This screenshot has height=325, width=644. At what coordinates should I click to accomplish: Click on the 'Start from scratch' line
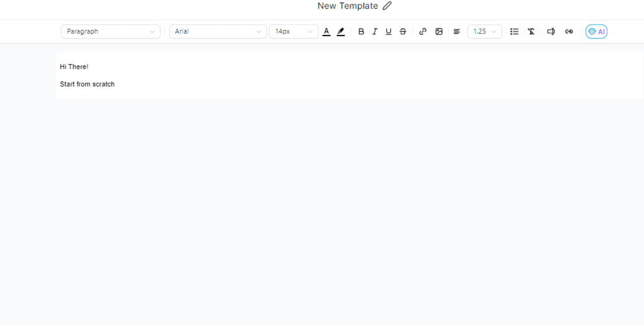pyautogui.click(x=87, y=84)
